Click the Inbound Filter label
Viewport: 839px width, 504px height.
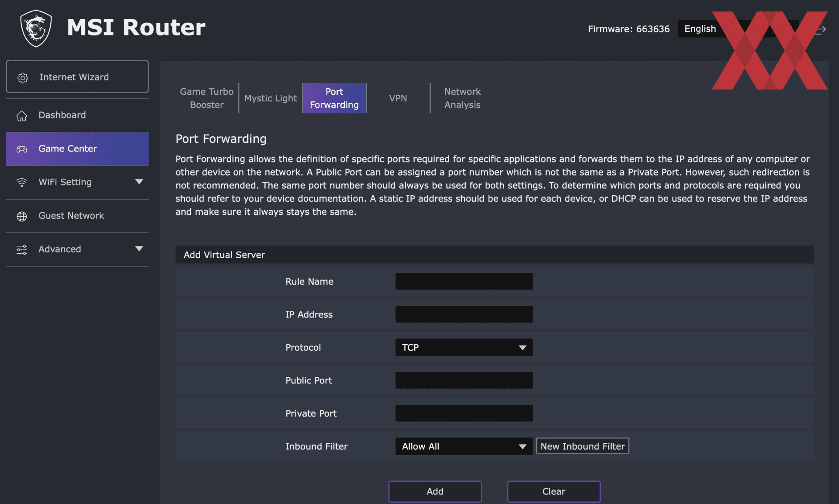pos(316,446)
